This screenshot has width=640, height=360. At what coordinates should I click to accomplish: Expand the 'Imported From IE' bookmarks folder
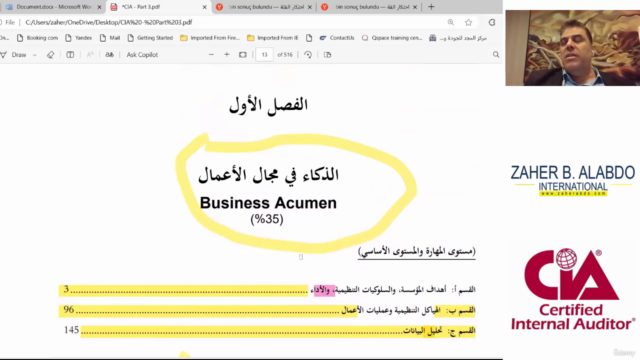tap(273, 38)
